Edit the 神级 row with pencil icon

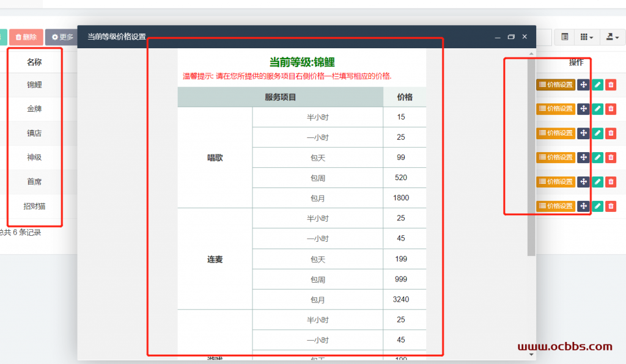click(x=597, y=157)
